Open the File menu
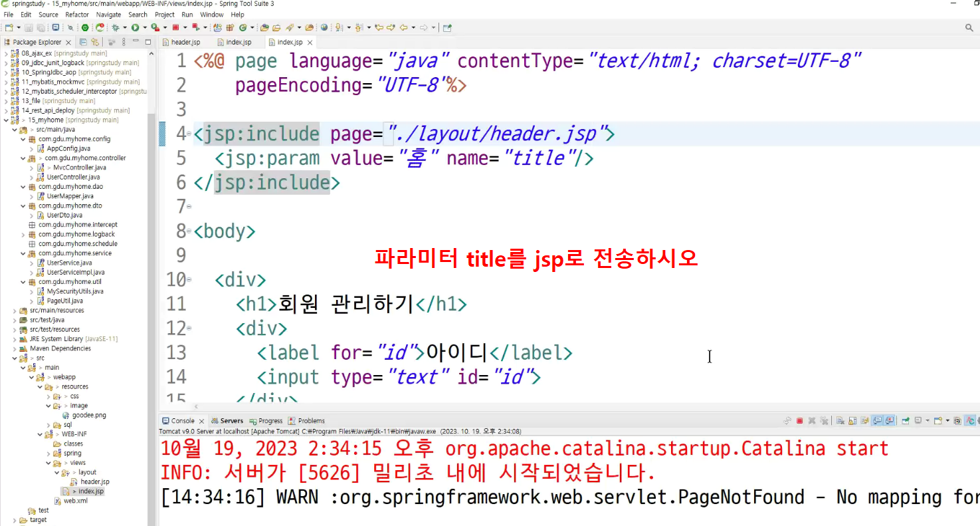The image size is (980, 526). (9, 14)
